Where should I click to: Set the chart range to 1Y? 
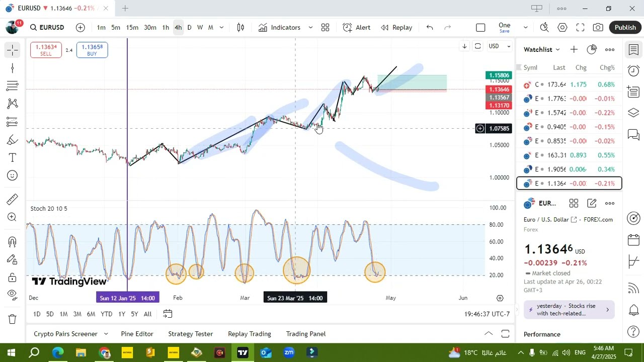pos(122,314)
